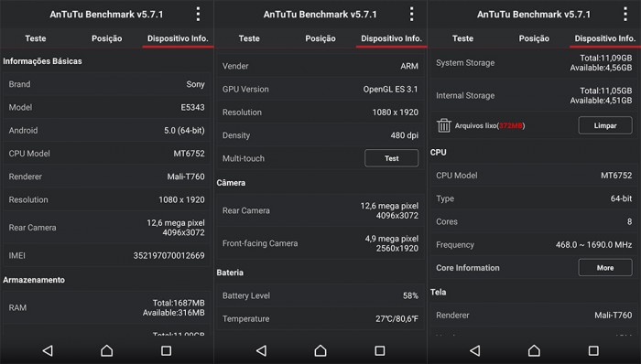Switch to Teste tab in right screenshot
The height and width of the screenshot is (364, 641).
click(462, 38)
